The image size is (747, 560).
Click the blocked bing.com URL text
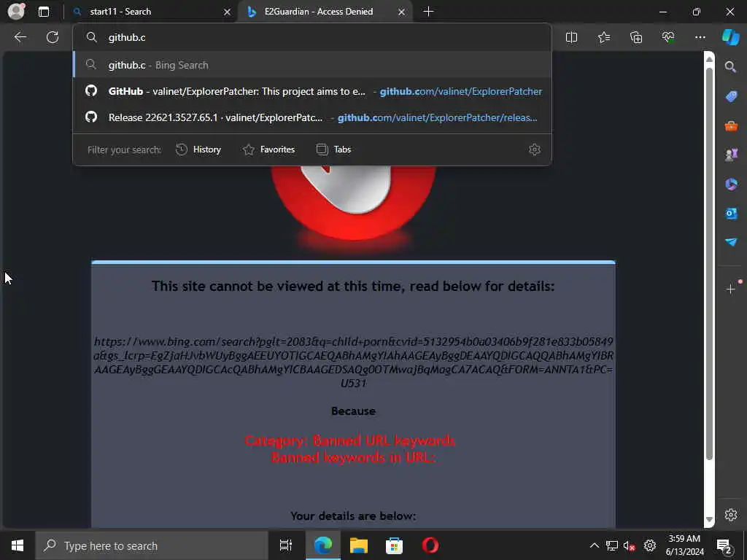(x=354, y=362)
